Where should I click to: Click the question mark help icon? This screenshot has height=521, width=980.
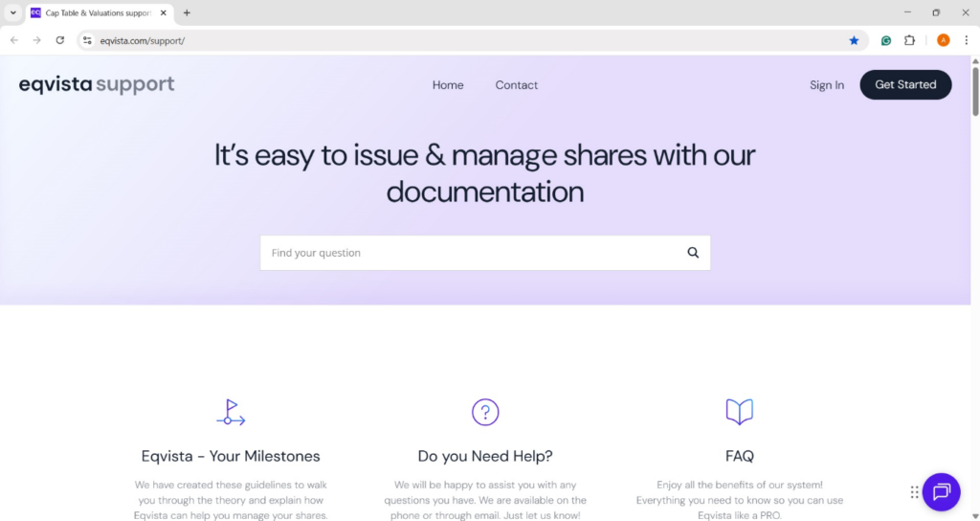485,412
